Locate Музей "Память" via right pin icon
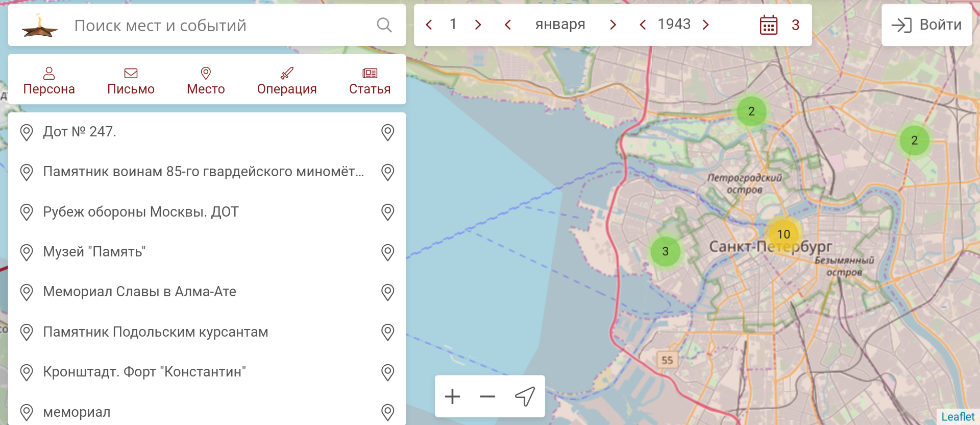The image size is (980, 425). coord(388,252)
